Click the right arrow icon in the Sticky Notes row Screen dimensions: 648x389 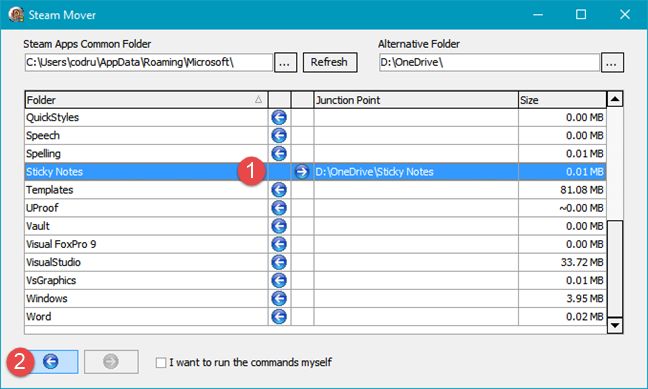pyautogui.click(x=302, y=172)
